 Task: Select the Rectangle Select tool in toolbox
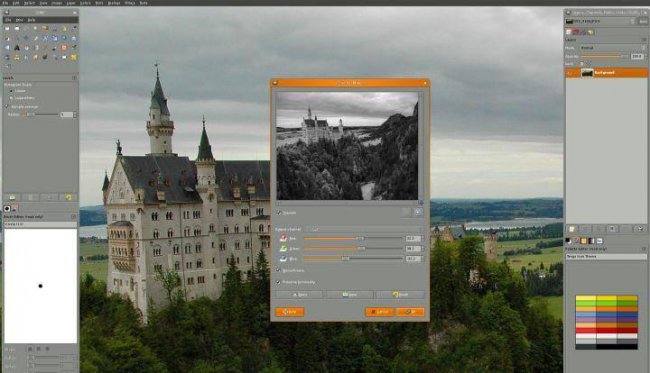(x=7, y=29)
